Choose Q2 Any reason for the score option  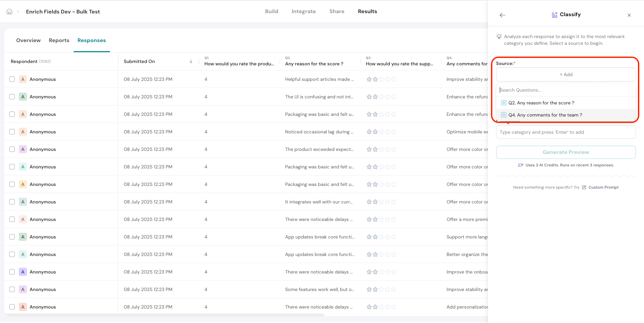click(x=541, y=103)
